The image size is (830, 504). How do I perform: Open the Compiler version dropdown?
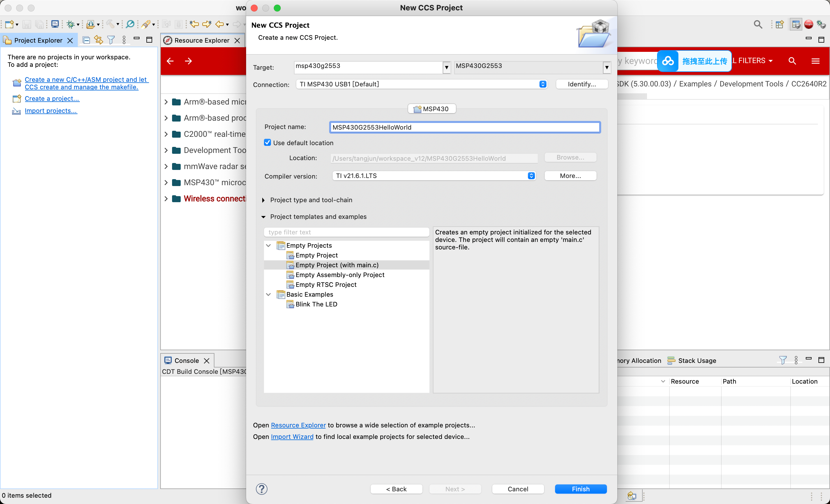[x=434, y=176]
